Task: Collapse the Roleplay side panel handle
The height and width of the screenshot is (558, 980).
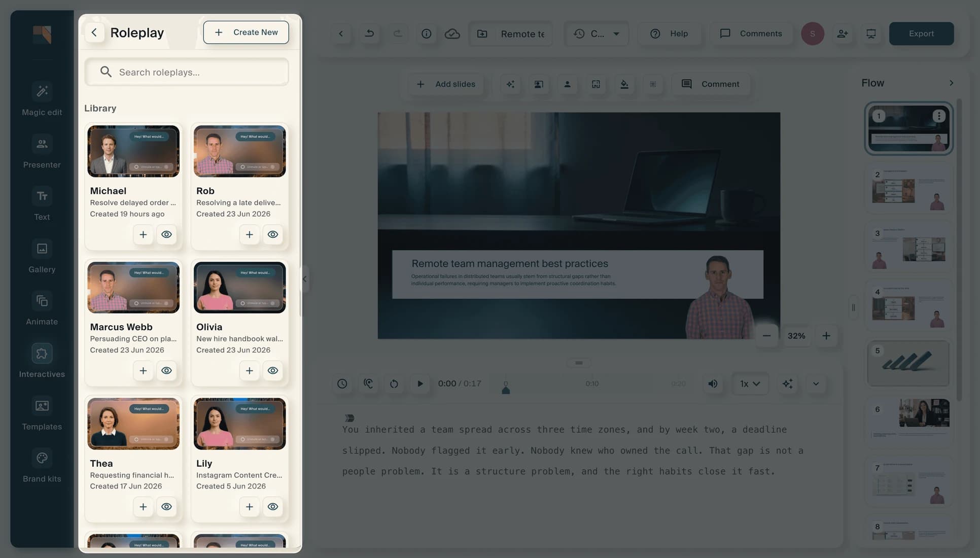Action: click(304, 278)
